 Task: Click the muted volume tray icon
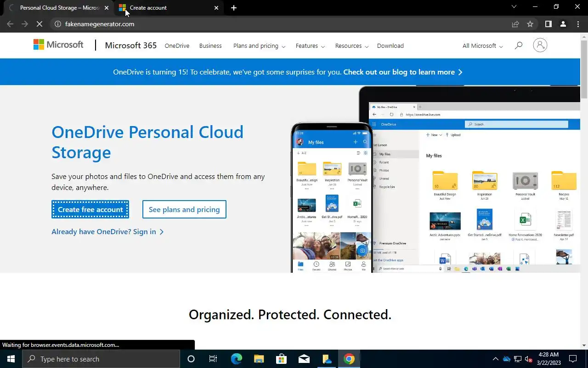click(529, 359)
